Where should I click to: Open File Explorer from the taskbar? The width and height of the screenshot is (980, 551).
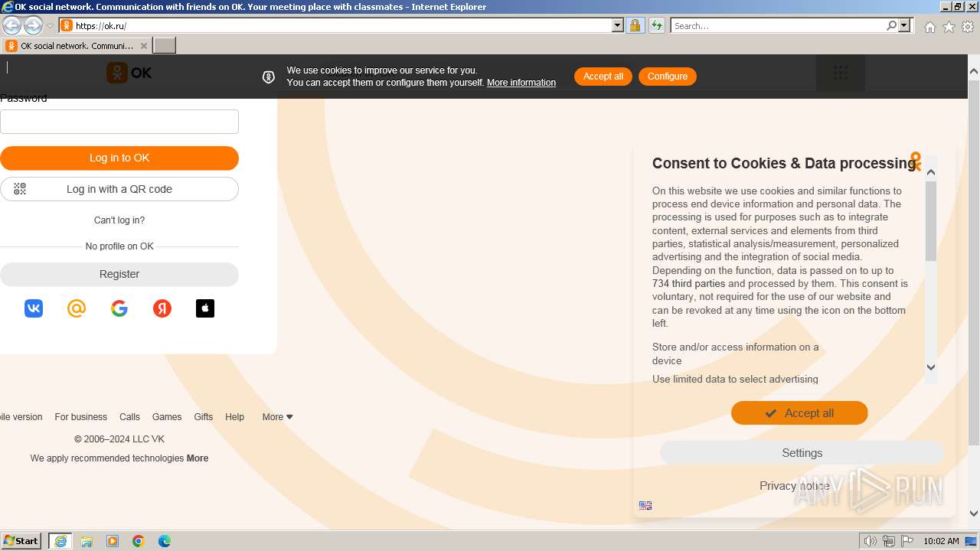(x=87, y=541)
